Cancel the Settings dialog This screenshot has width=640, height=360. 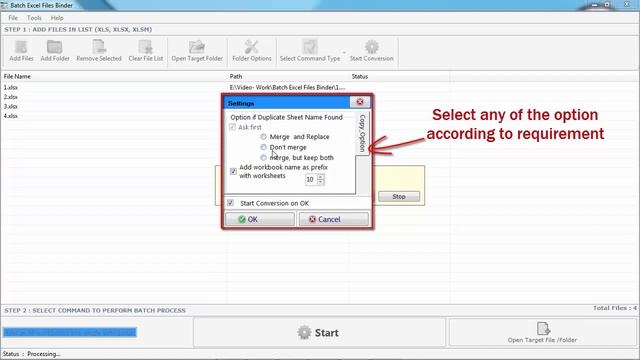(x=333, y=219)
